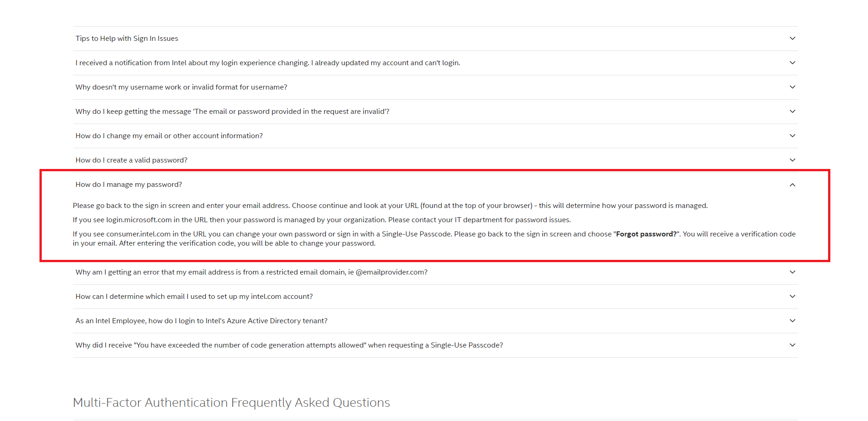The image size is (868, 421).
Task: Click the bold 'Forgot password?' text in the answer
Action: pos(646,234)
